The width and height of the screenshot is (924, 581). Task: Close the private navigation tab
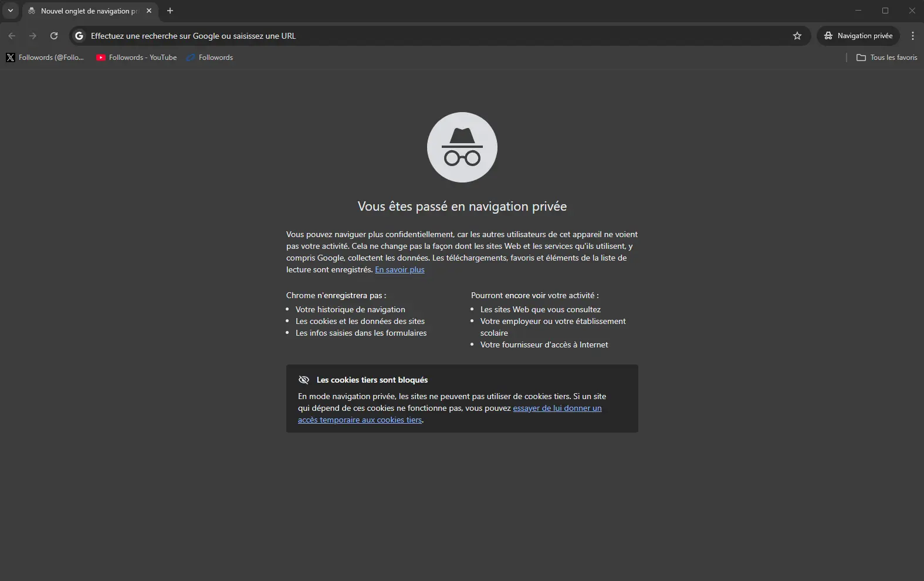[149, 11]
